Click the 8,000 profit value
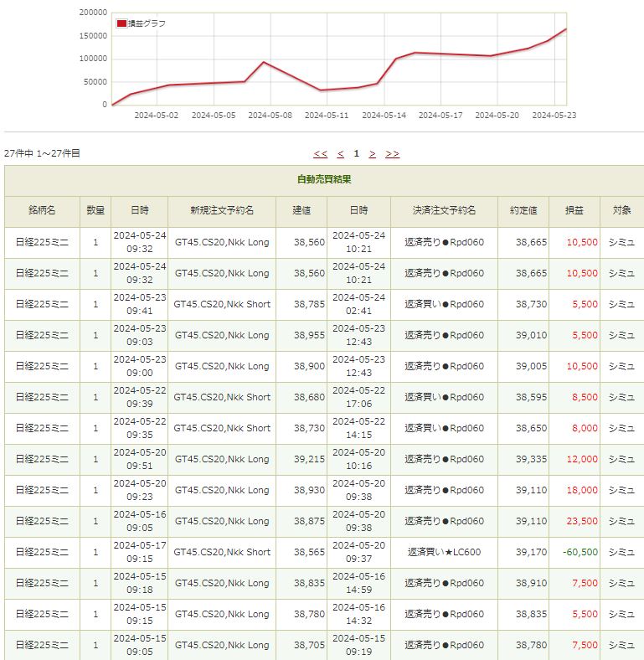The image size is (644, 660). 585,428
